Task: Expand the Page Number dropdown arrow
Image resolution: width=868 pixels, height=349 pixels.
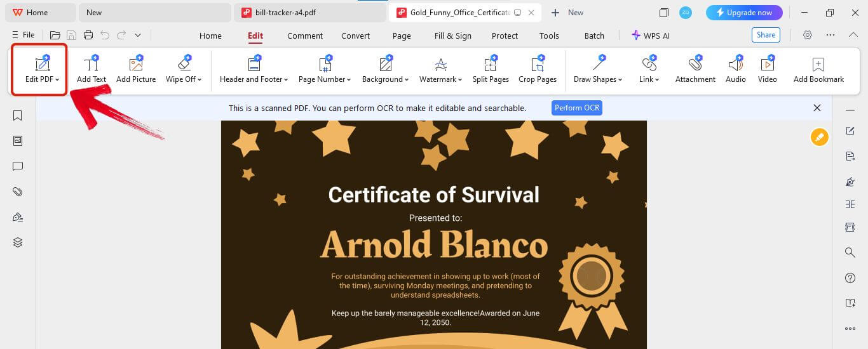Action: pyautogui.click(x=349, y=80)
